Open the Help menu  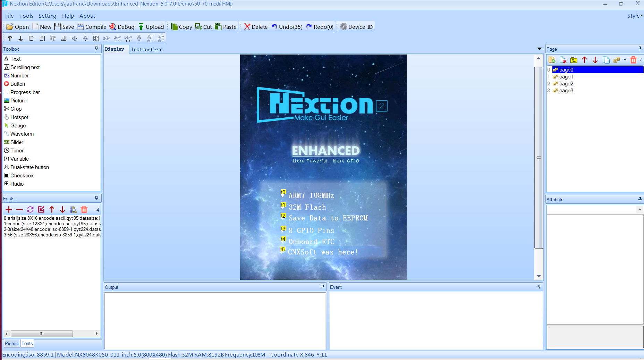tap(68, 16)
